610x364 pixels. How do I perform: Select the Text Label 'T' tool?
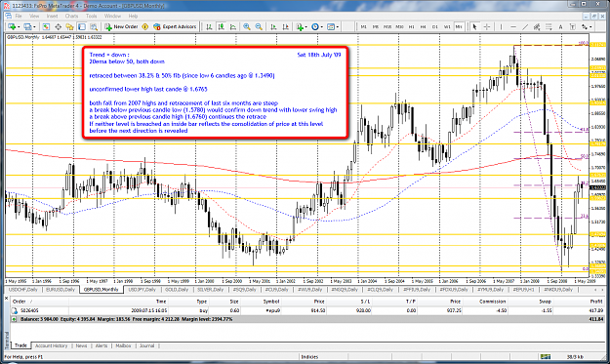click(572, 26)
